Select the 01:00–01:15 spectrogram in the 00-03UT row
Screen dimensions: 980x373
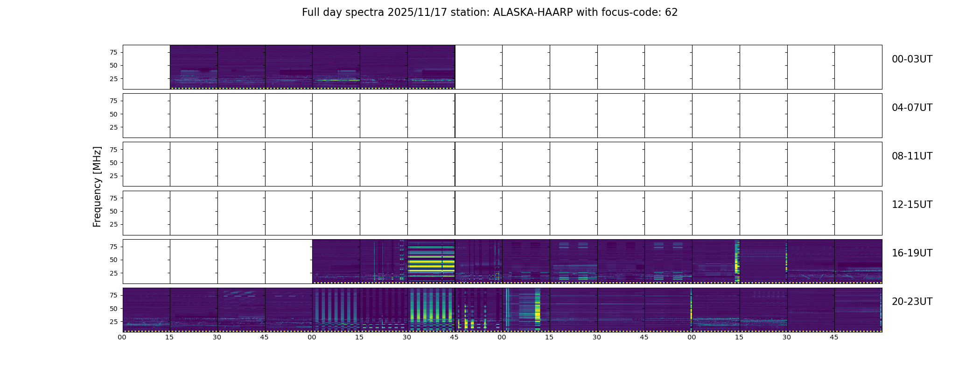[336, 67]
